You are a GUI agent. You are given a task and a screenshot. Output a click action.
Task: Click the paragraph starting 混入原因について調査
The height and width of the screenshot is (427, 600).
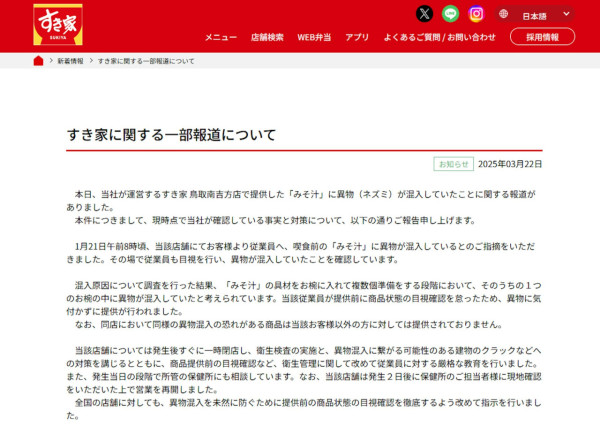304,298
